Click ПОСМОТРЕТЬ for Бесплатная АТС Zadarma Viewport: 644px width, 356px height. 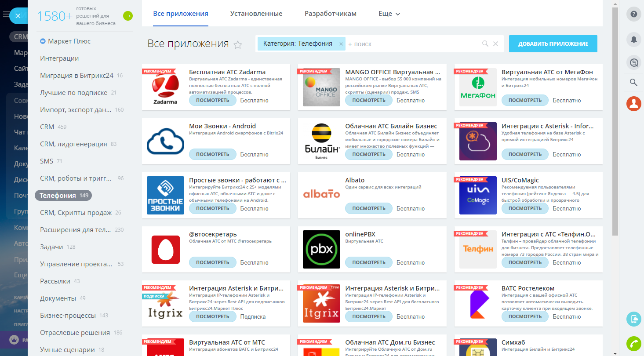click(x=213, y=100)
